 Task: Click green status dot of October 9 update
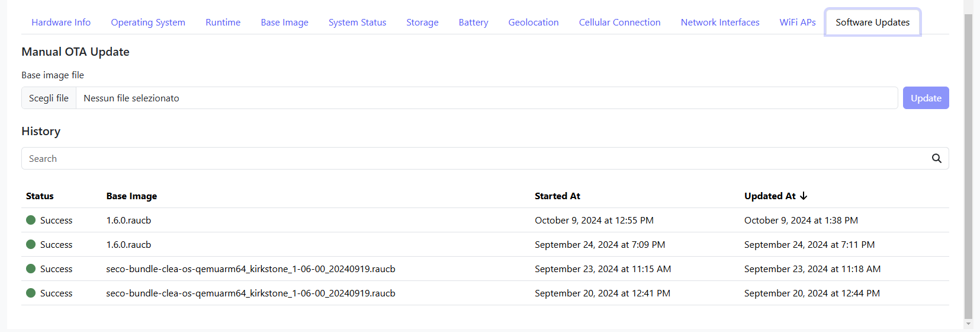coord(31,220)
